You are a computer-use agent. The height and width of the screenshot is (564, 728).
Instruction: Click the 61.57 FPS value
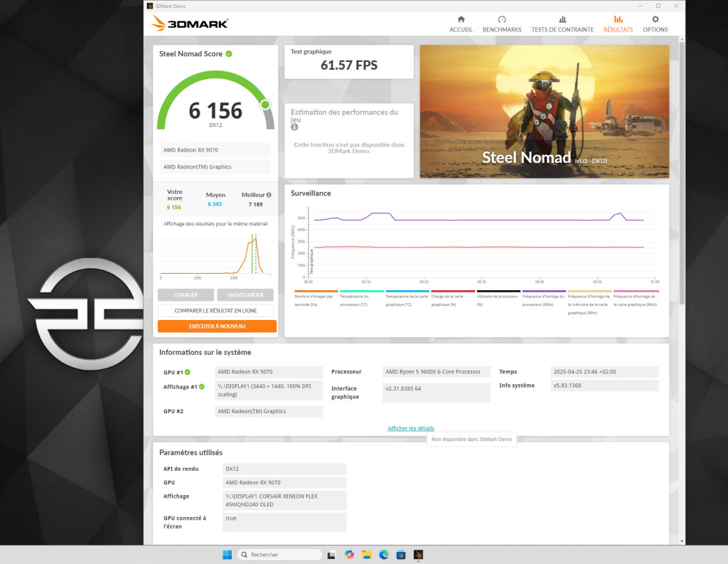(348, 65)
